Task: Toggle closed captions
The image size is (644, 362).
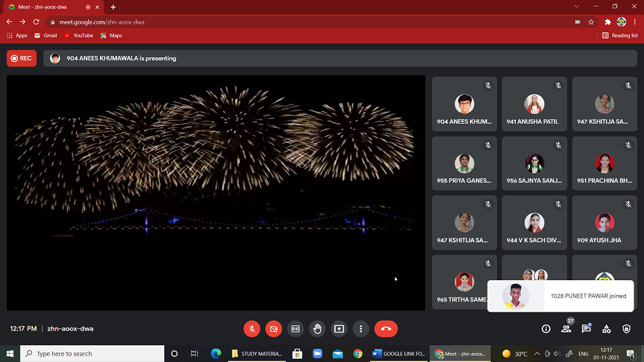Action: (x=296, y=329)
